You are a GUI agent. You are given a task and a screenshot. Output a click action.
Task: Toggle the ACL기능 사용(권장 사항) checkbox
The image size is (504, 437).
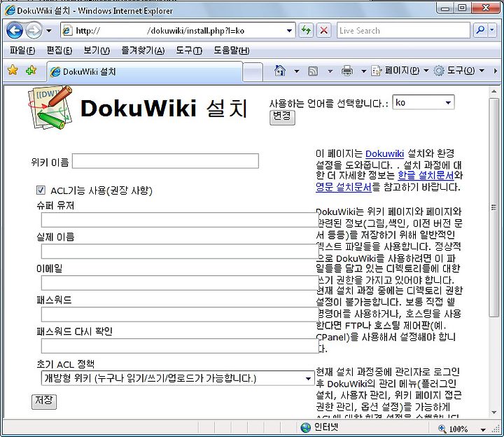pos(41,190)
